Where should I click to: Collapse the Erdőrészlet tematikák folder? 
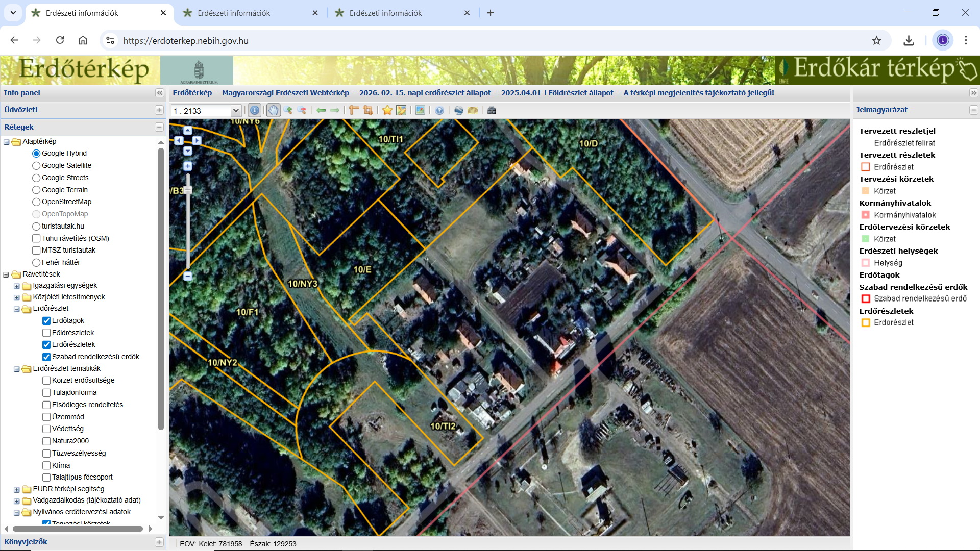[x=17, y=369]
